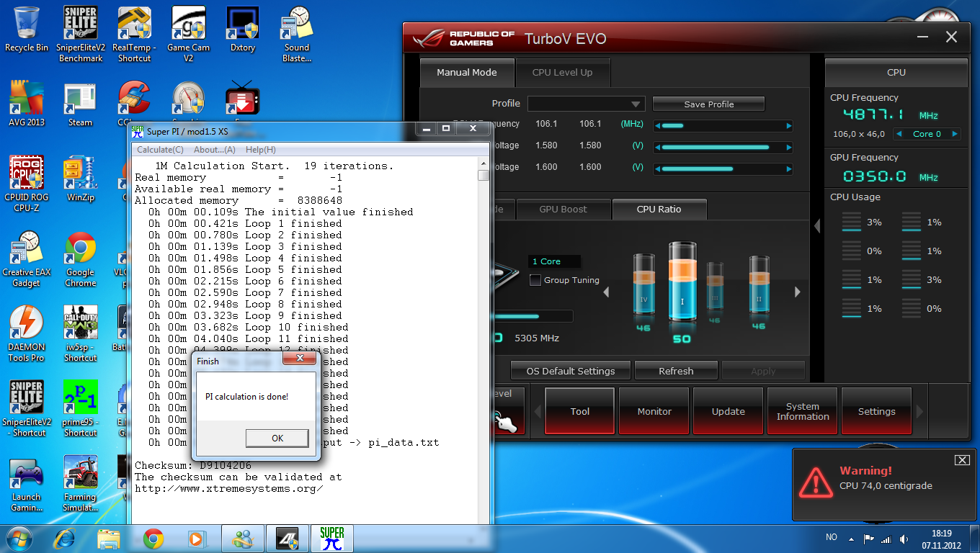
Task: Launch AVG 2013 from desktop
Action: (27, 104)
